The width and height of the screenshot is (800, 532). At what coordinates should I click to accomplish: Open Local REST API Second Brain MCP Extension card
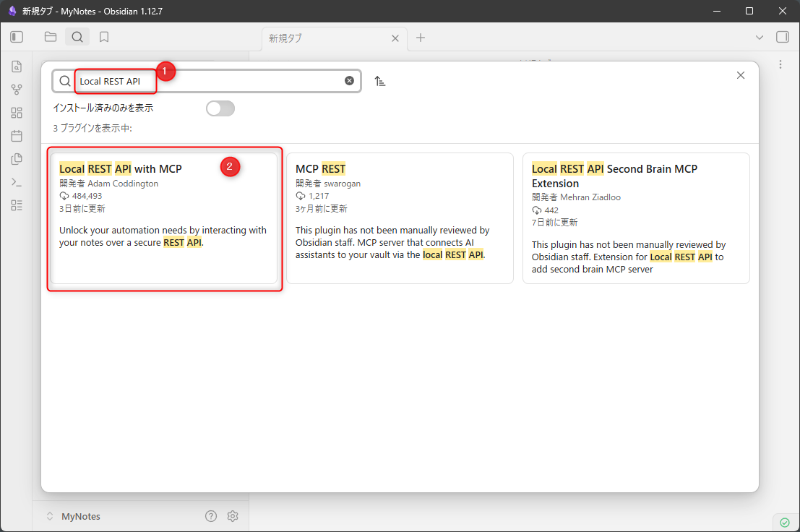point(636,218)
